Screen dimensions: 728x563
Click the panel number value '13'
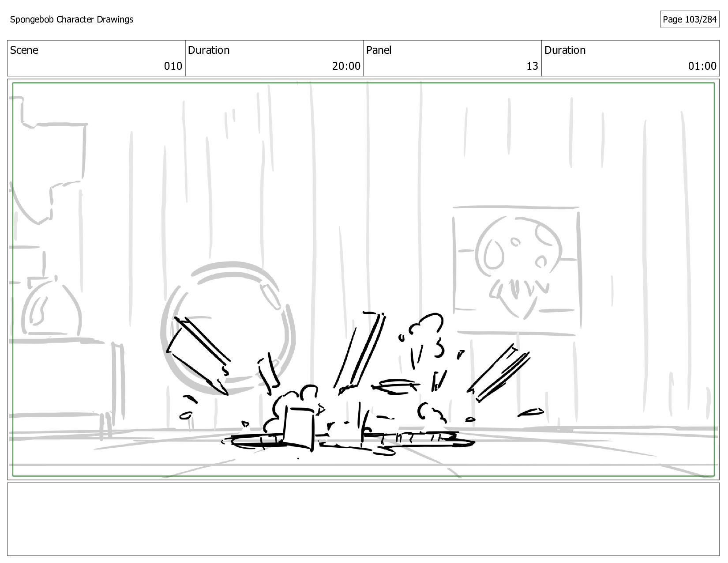point(533,66)
